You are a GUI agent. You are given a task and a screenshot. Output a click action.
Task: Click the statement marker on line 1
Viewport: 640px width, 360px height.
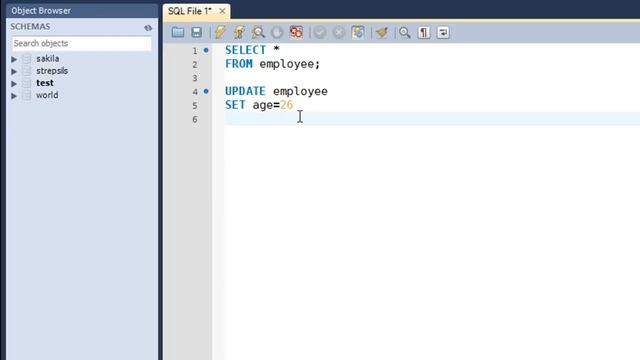(x=206, y=50)
